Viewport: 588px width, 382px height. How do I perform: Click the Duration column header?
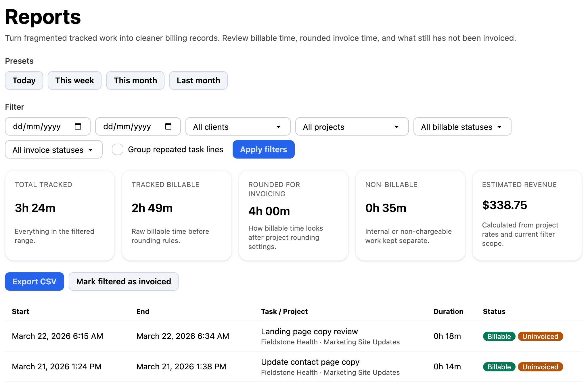[x=448, y=311]
